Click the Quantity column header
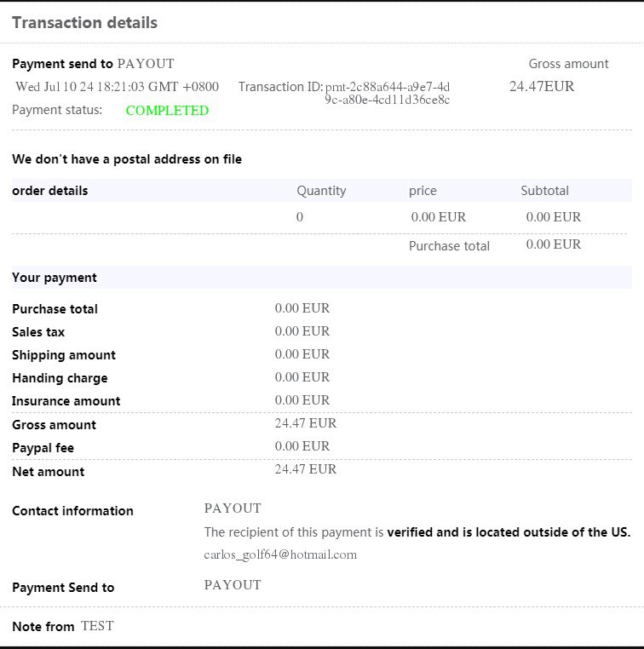Image resolution: width=644 pixels, height=649 pixels. click(321, 191)
